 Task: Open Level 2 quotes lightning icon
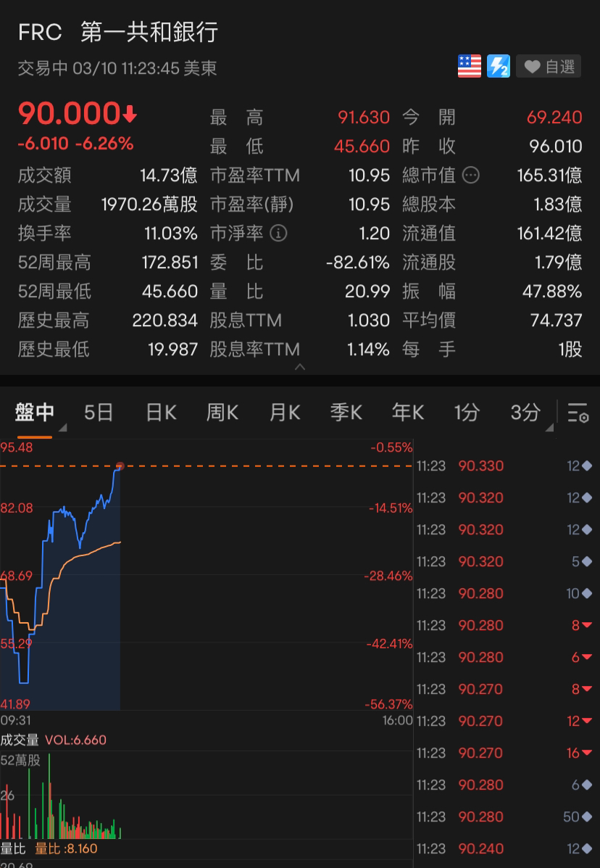tap(499, 66)
